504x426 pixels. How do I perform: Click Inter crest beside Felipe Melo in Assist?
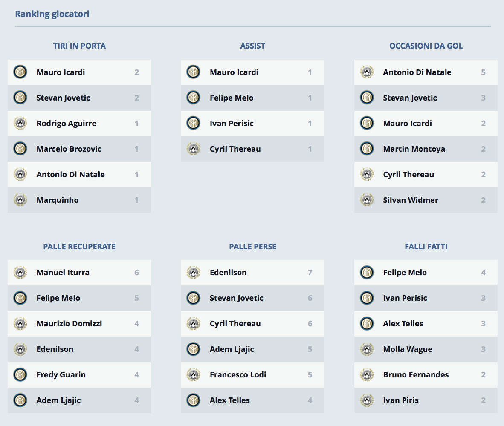(194, 98)
